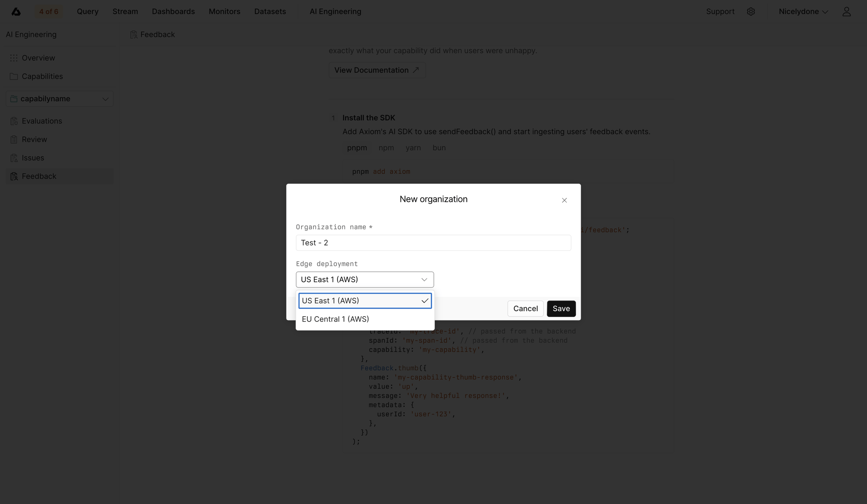Open the user profile icon
This screenshot has width=867, height=504.
846,12
